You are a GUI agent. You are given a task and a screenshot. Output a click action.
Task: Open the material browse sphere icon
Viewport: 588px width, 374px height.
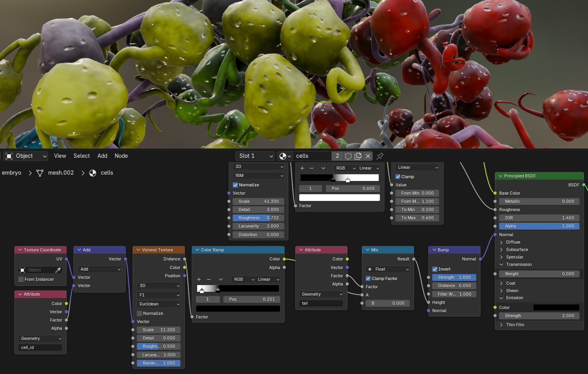pos(284,156)
